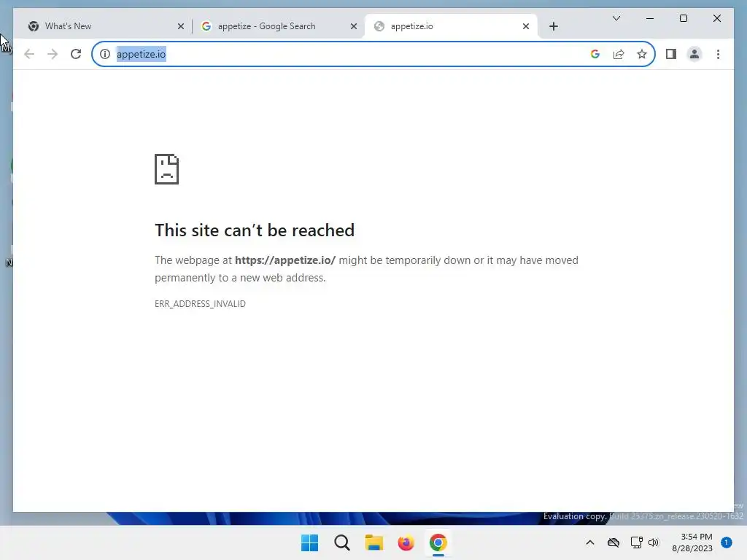Open Windows taskbar search
The width and height of the screenshot is (747, 560).
(x=342, y=542)
